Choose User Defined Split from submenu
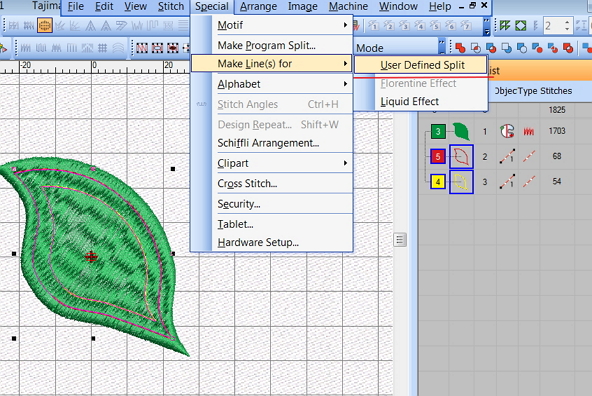 coord(421,65)
